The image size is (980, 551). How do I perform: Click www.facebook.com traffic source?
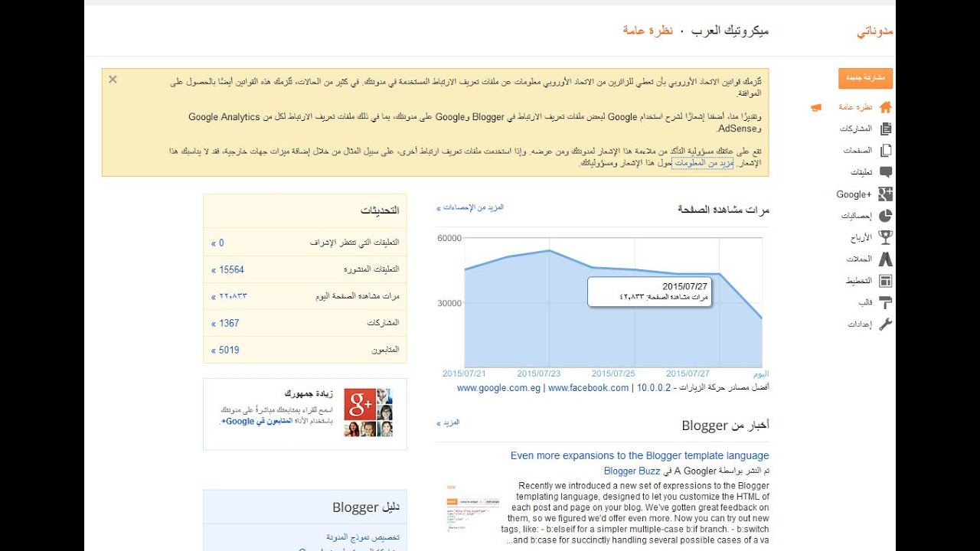click(x=588, y=388)
